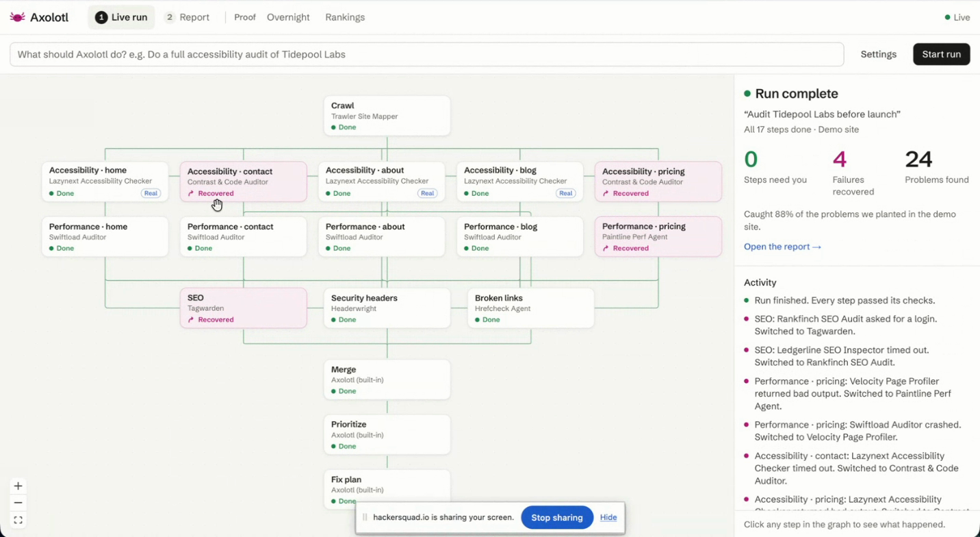This screenshot has height=537, width=980.
Task: Fit graph to view icon
Action: point(18,520)
